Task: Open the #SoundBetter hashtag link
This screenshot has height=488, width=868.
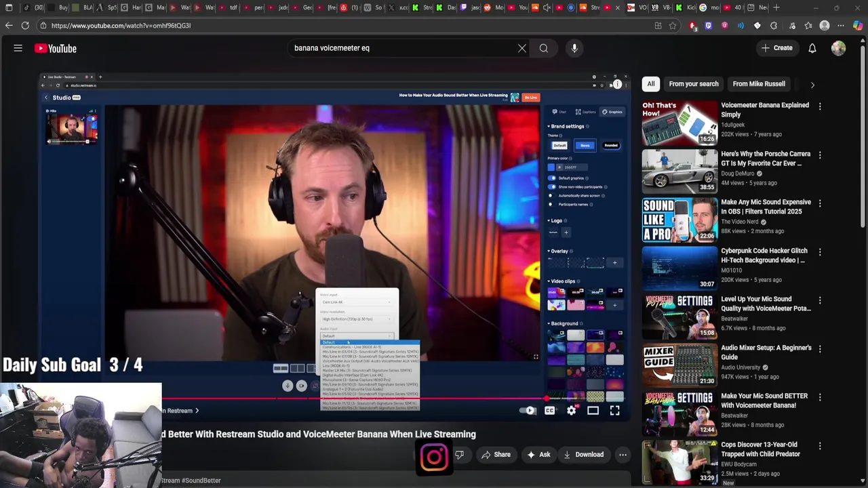Action: pos(201,481)
